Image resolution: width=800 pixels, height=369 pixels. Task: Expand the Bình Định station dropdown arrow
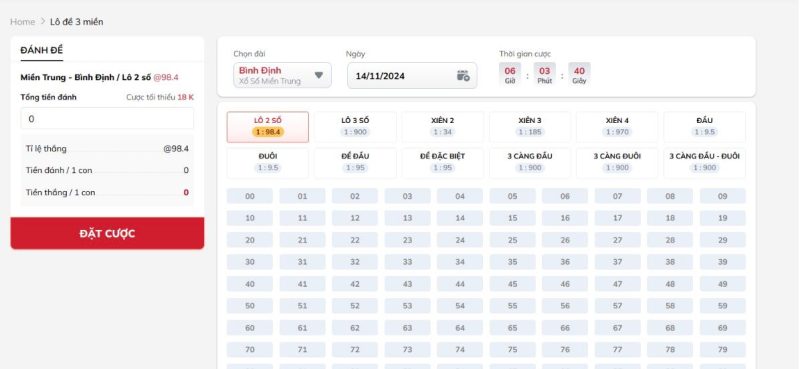pos(319,75)
